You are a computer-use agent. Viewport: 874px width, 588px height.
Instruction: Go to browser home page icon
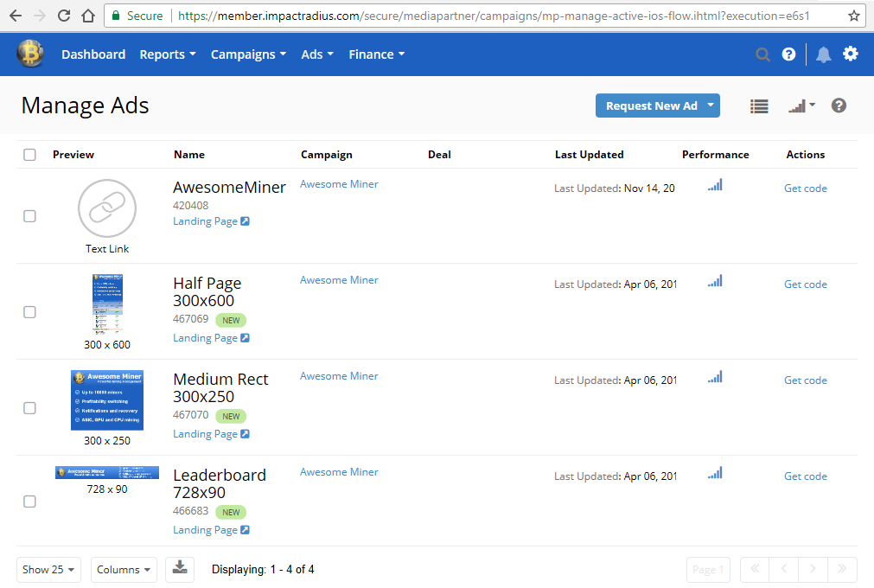point(88,16)
